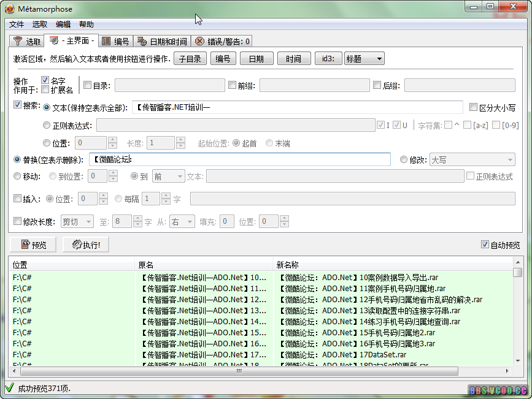Open the 文件 menu
Image resolution: width=532 pixels, height=399 pixels.
(17, 24)
